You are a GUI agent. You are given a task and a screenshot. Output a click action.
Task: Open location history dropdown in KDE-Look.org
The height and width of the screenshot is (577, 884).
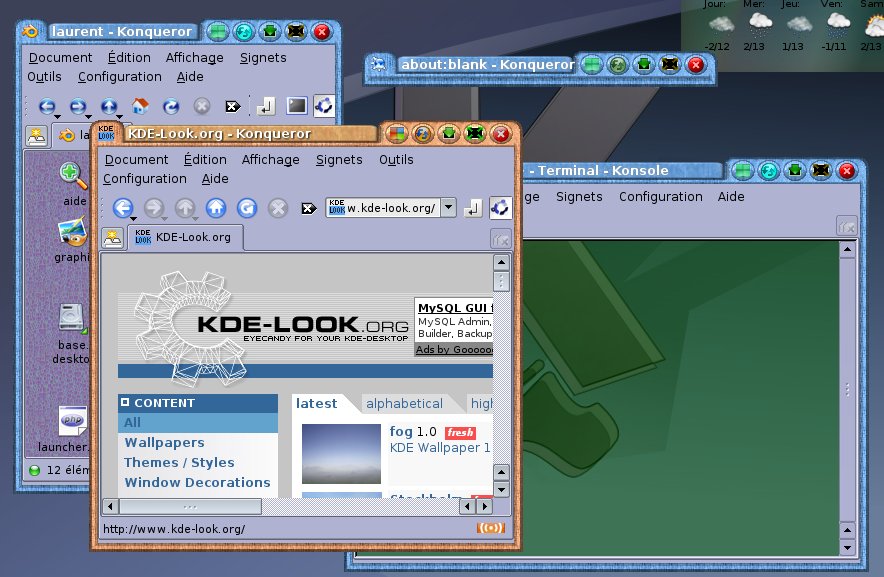pos(448,207)
